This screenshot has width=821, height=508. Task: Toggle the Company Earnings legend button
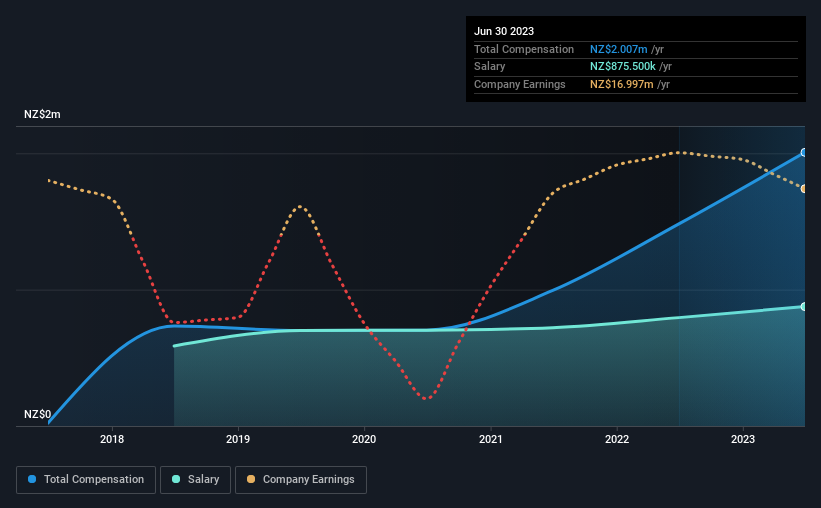point(301,480)
